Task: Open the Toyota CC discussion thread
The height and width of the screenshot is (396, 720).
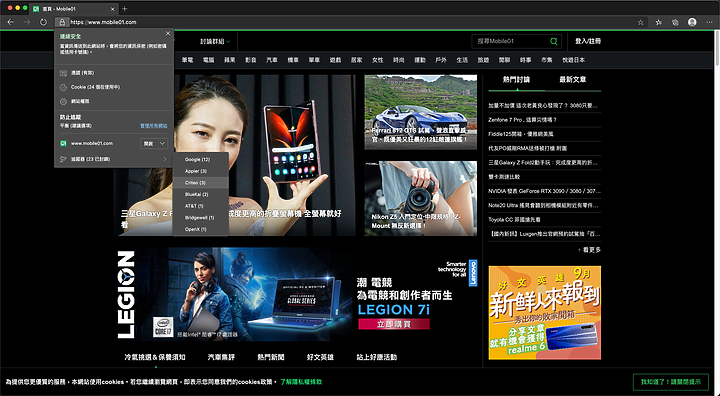Action: coord(514,220)
